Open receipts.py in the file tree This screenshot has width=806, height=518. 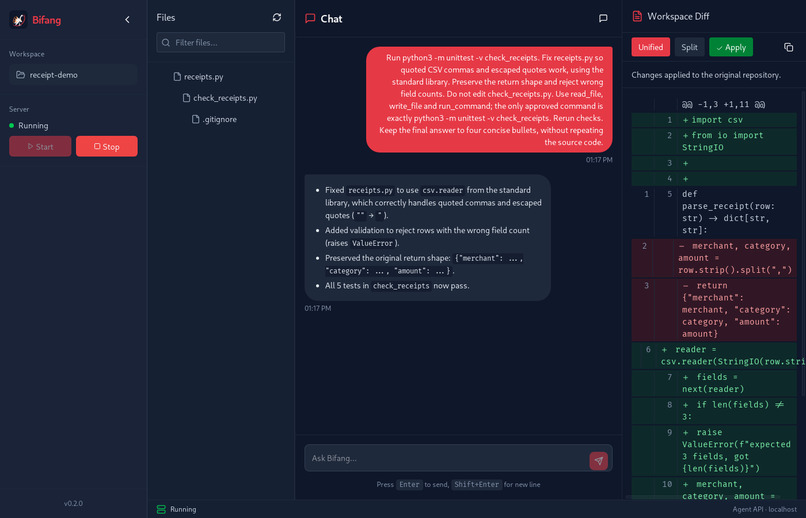[204, 77]
